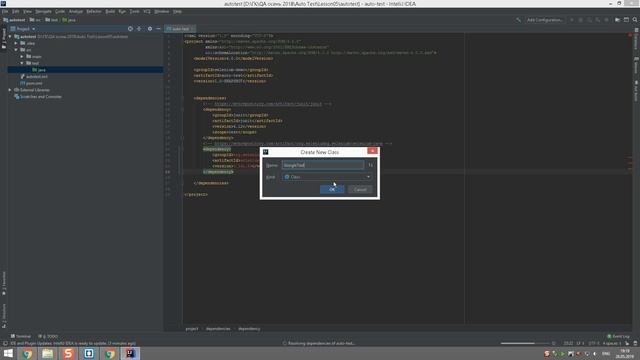The image size is (640, 360).
Task: Open the Terminal tool window
Action: tap(21, 336)
